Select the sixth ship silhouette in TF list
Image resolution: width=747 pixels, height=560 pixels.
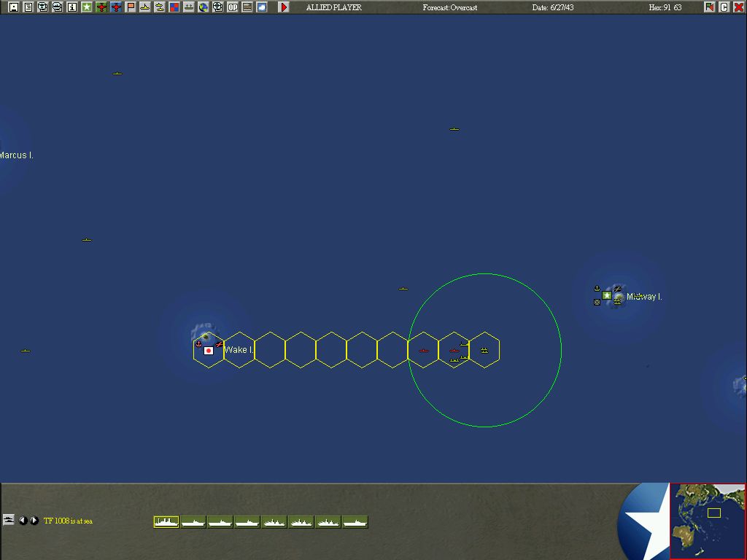tap(301, 522)
